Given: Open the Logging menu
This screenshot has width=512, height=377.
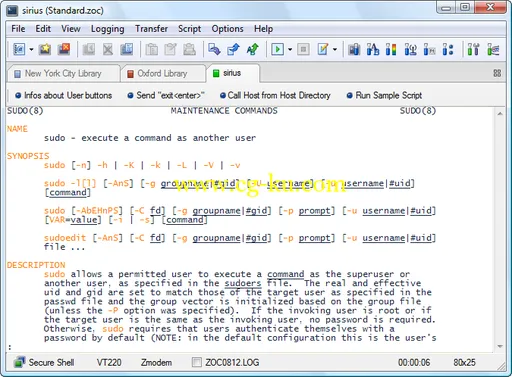Looking at the screenshot, I should coord(108,29).
